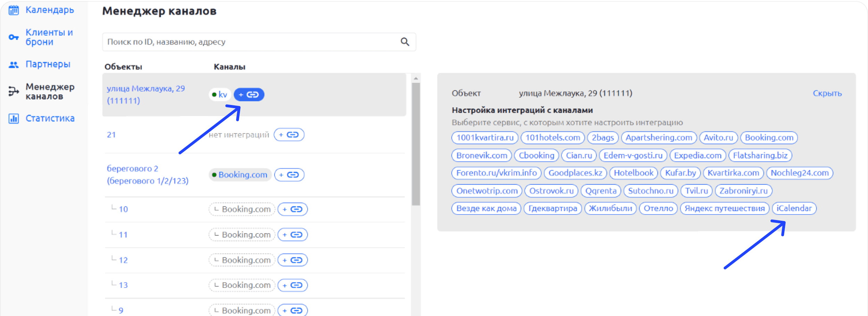Click the calendar icon in the sidebar
Image resolution: width=868 pixels, height=316 pixels.
tap(14, 10)
